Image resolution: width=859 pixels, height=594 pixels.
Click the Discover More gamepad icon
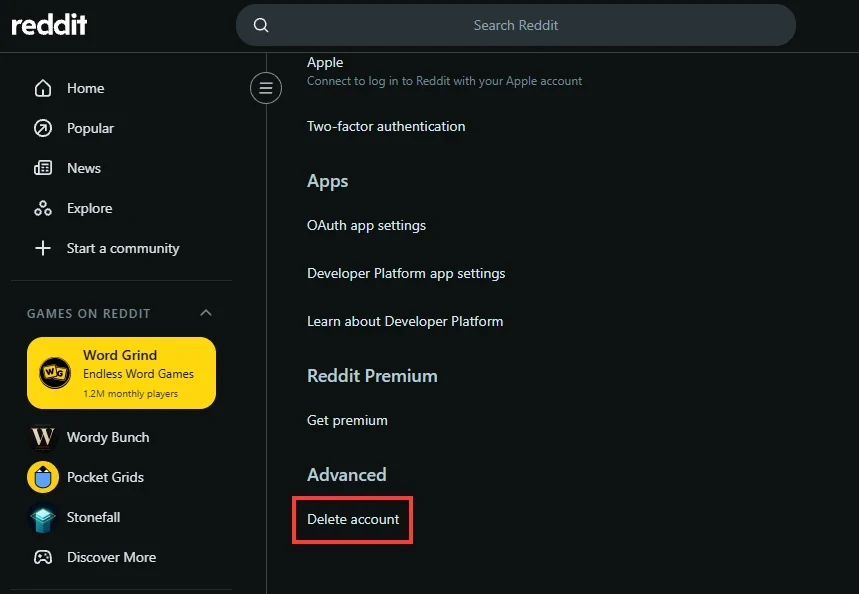pyautogui.click(x=43, y=557)
